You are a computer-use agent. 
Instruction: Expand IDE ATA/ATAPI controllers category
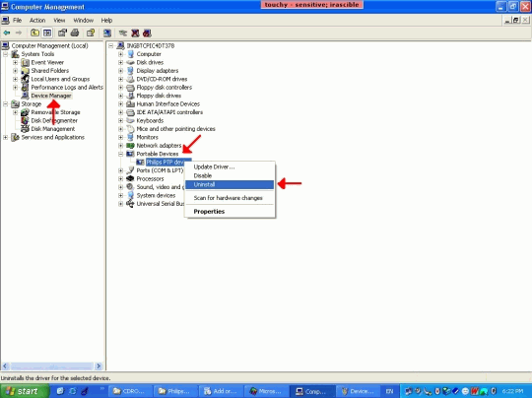[120, 112]
